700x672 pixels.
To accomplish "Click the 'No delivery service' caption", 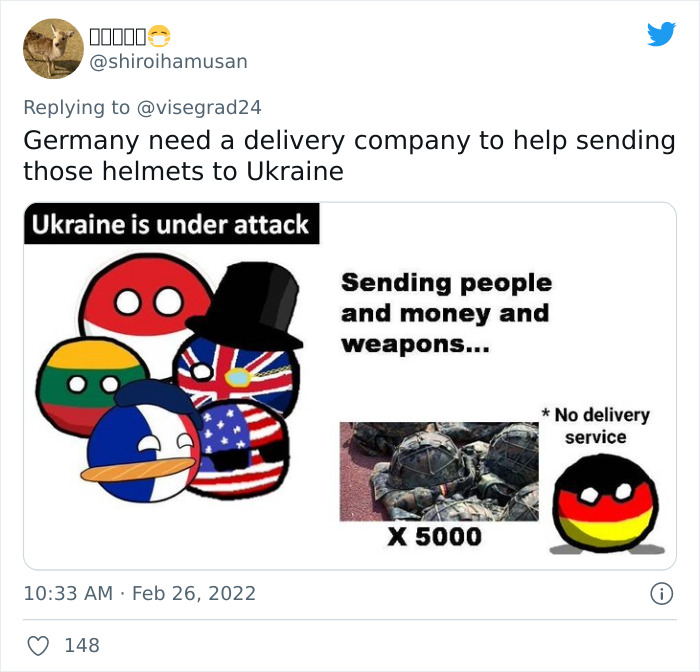I will 596,426.
